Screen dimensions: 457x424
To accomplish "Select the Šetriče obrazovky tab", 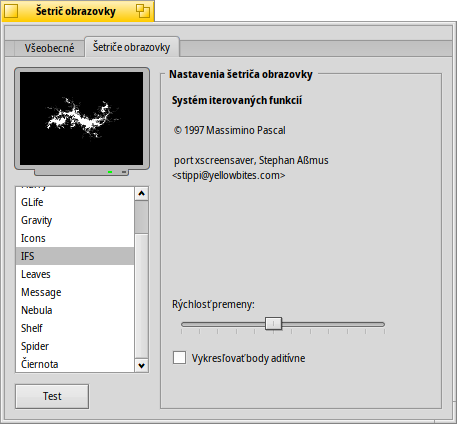I will pos(131,47).
